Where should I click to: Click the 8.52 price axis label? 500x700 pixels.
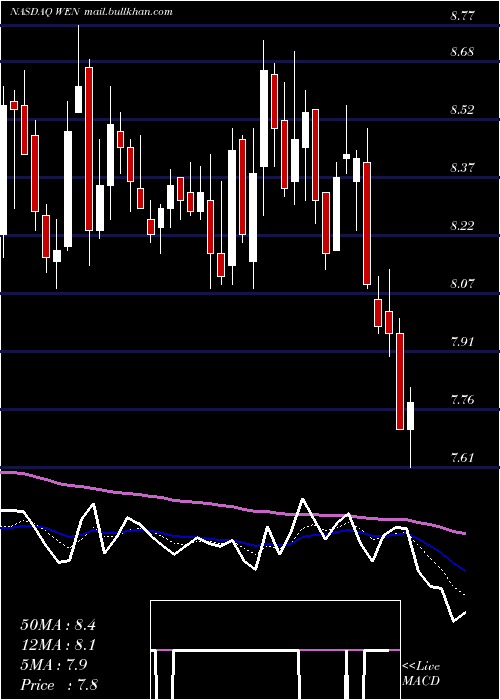(x=462, y=109)
